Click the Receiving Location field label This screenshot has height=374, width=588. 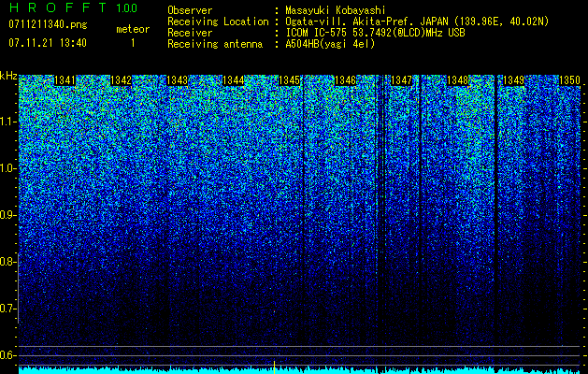(x=218, y=22)
